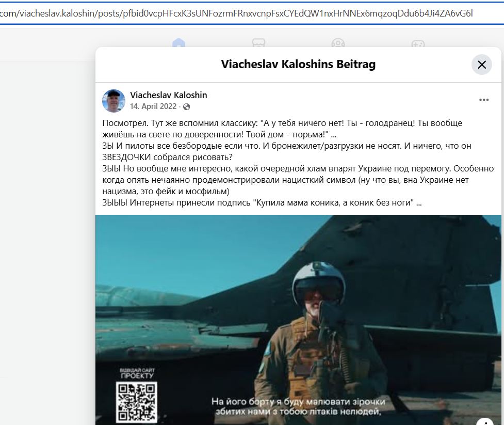504x425 pixels.
Task: Click the post paragraph starting with Посмотрел
Action: [282, 129]
